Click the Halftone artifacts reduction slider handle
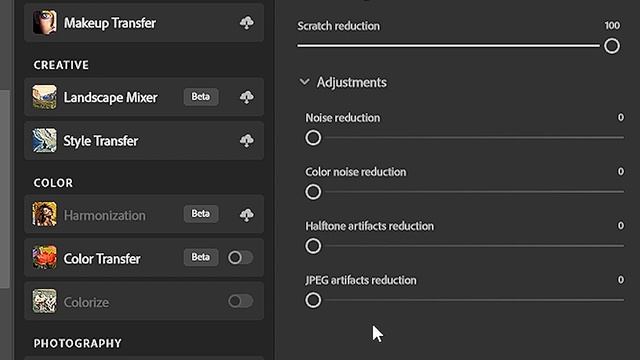The image size is (640, 360). click(x=313, y=246)
